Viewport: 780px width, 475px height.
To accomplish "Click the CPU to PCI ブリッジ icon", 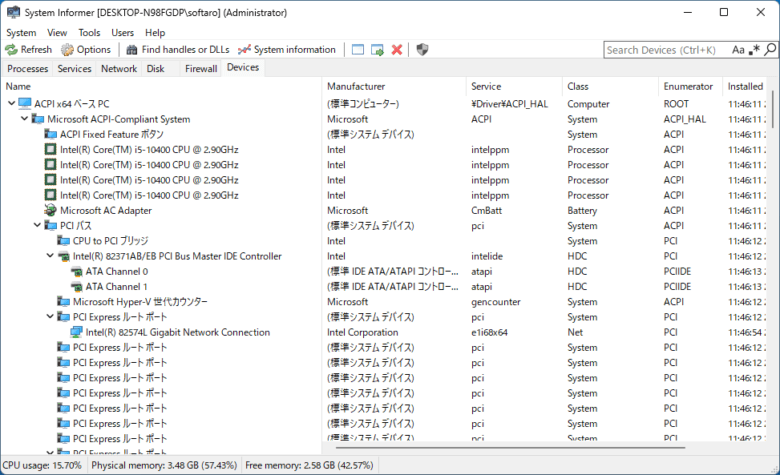I will (x=63, y=241).
